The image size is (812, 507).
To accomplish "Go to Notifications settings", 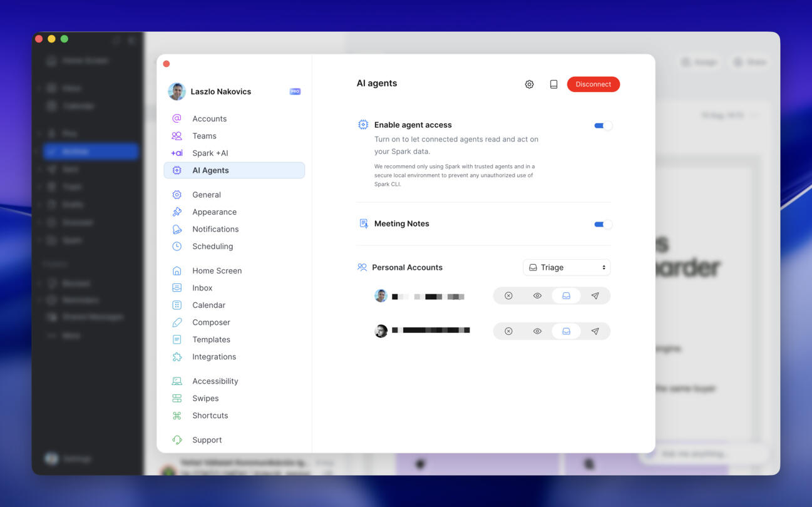I will 234,229.
